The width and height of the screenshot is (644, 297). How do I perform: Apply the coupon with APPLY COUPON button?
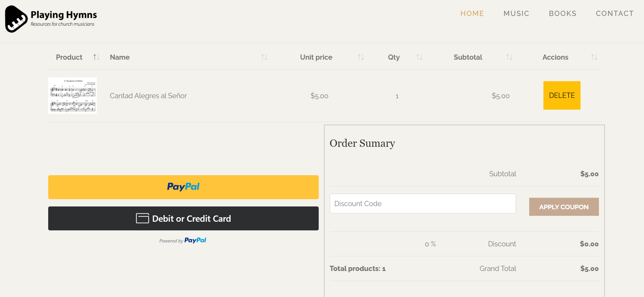pos(564,207)
